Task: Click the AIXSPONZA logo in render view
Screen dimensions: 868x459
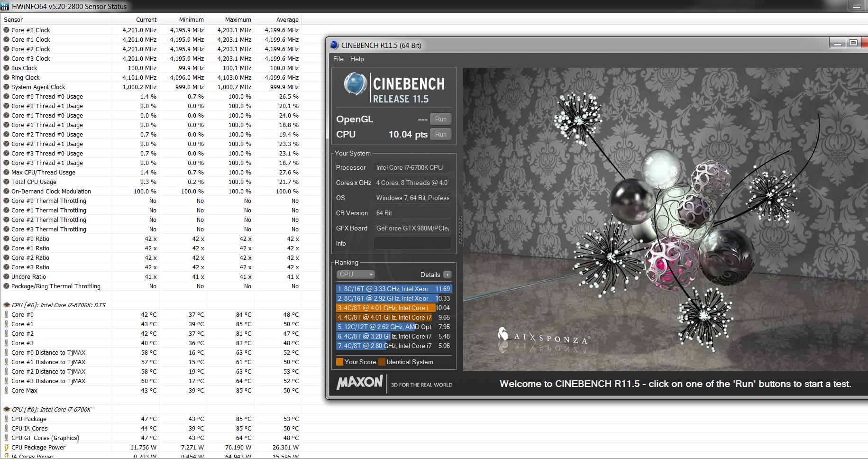Action: 543,336
